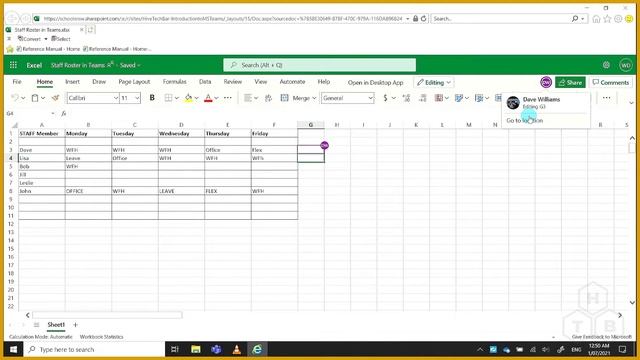Expand the fill color dropdown arrow
This screenshot has width=640, height=360.
pyautogui.click(x=196, y=98)
